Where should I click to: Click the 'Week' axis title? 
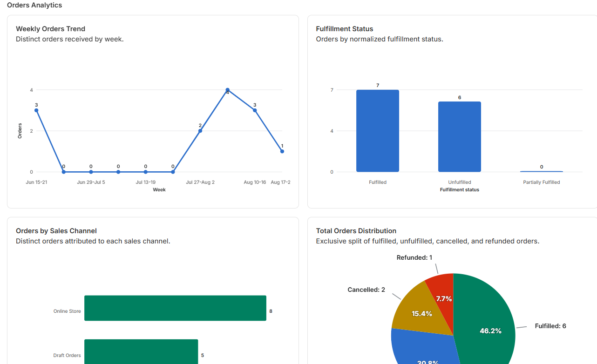click(x=159, y=189)
